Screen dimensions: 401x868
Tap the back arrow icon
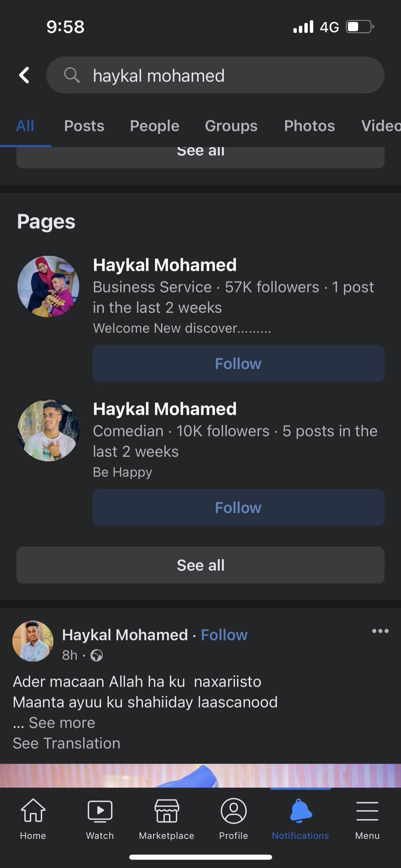pyautogui.click(x=25, y=75)
